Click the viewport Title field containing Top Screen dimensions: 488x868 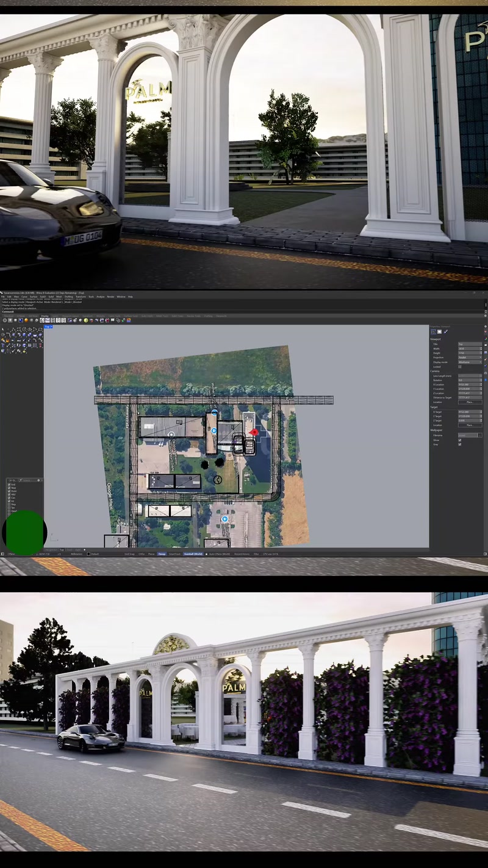[470, 344]
